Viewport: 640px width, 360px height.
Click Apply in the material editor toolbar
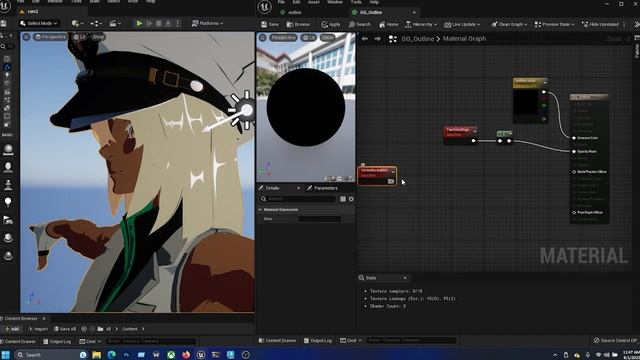(331, 24)
